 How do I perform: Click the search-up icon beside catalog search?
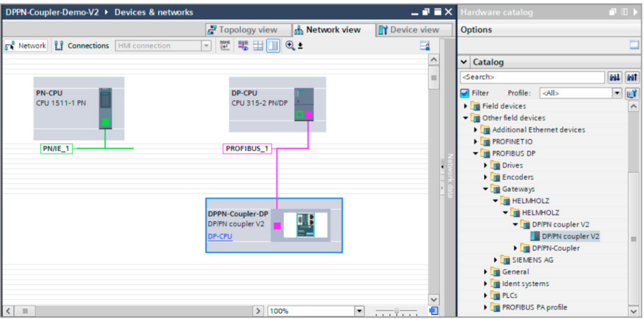[x=632, y=78]
